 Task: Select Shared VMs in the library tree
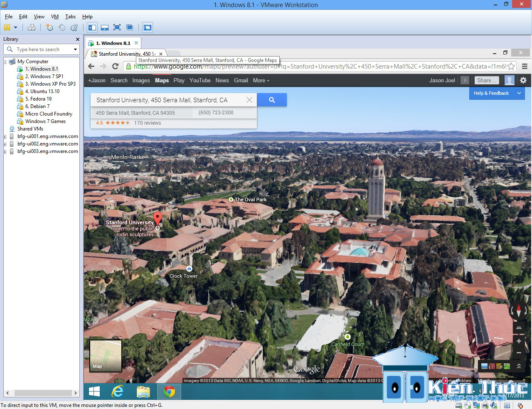coord(30,129)
